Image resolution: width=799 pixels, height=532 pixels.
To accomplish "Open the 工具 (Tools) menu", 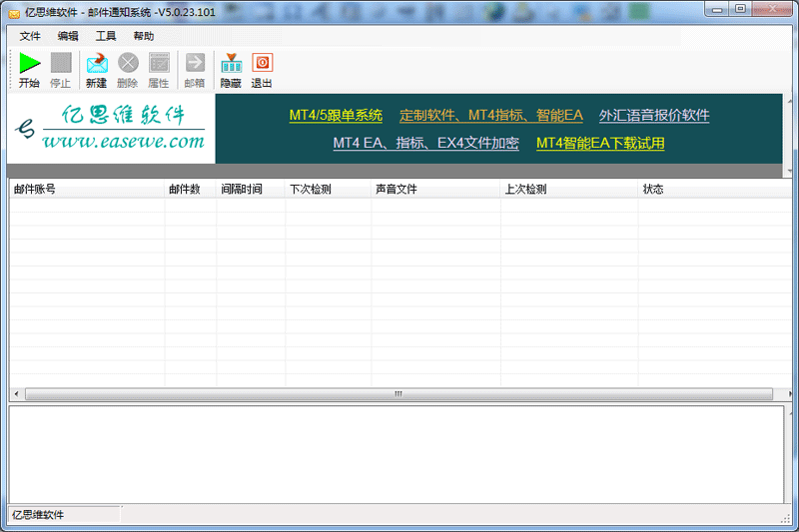I will (x=106, y=36).
